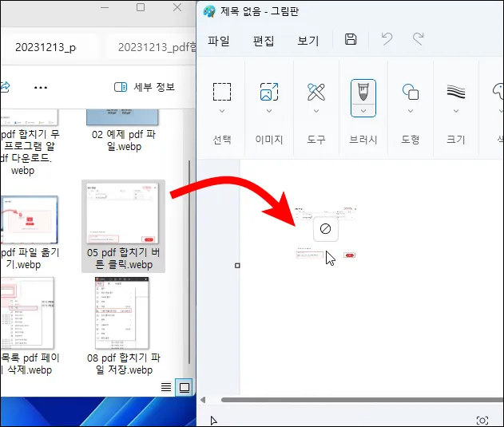This screenshot has width=504, height=427.
Task: Switch to the 20231213_p Explorer tab
Action: point(53,47)
